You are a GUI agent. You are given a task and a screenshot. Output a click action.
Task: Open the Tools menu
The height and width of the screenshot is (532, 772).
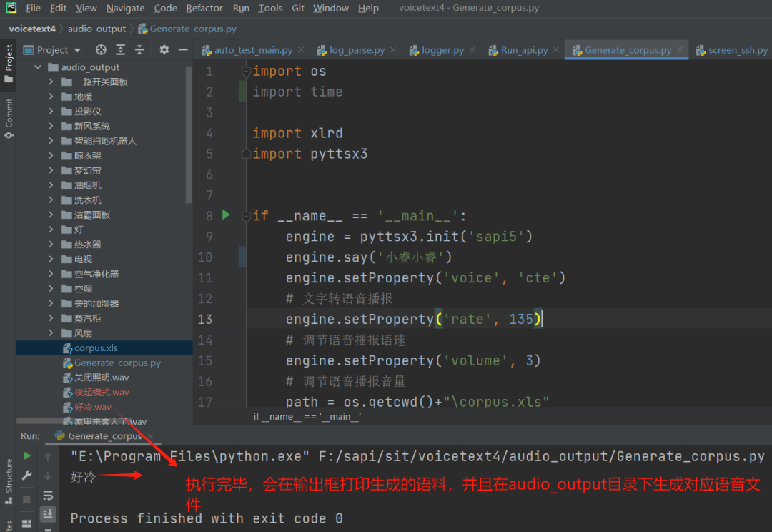[270, 8]
